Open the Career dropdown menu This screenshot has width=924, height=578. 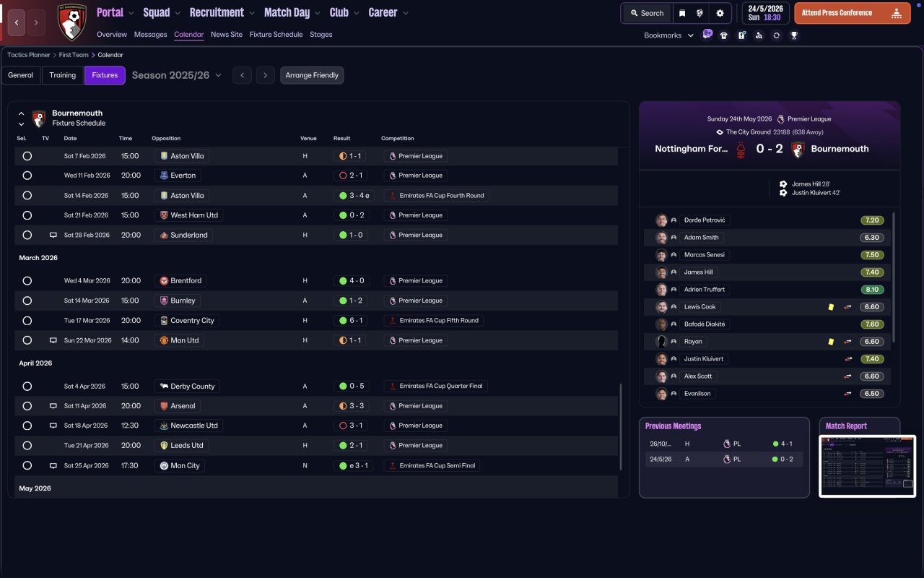388,12
